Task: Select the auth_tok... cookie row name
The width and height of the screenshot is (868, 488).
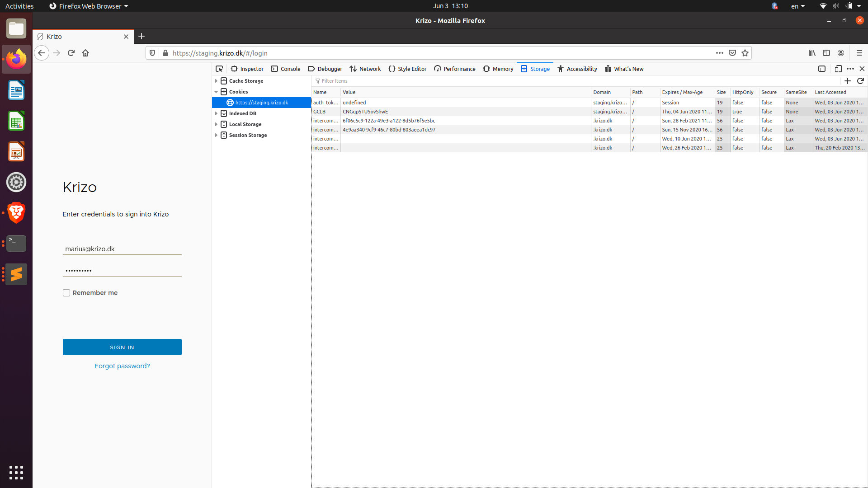Action: pyautogui.click(x=326, y=103)
